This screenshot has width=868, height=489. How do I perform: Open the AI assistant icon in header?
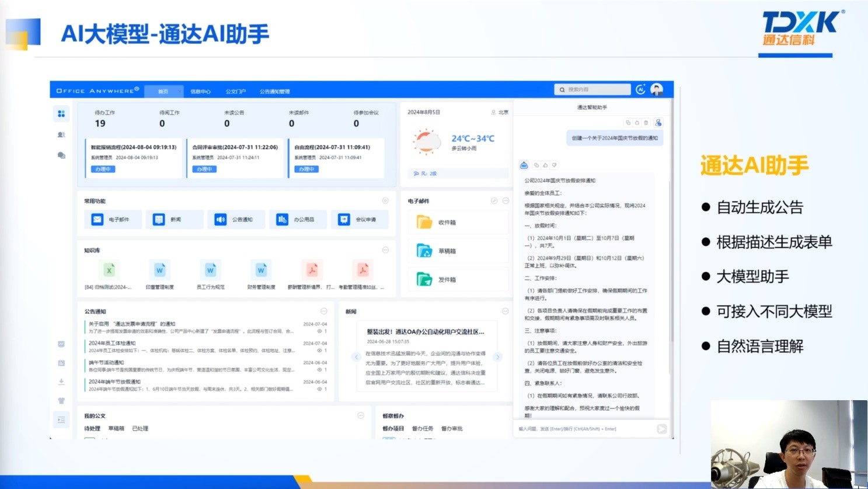(x=640, y=89)
